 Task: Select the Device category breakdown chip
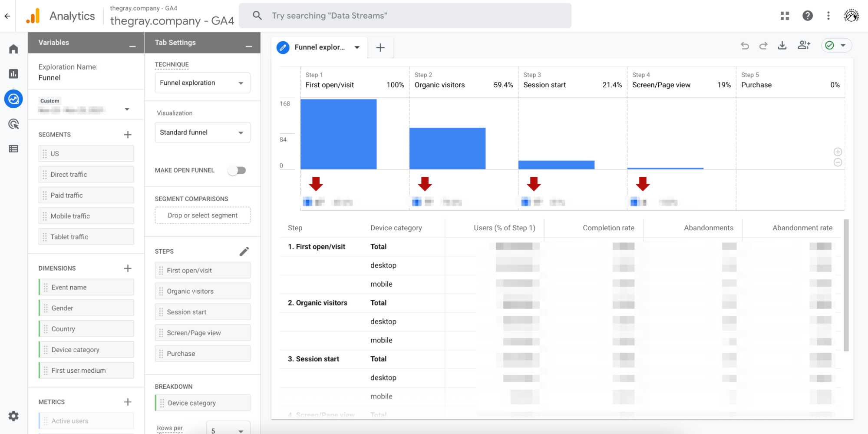(202, 403)
